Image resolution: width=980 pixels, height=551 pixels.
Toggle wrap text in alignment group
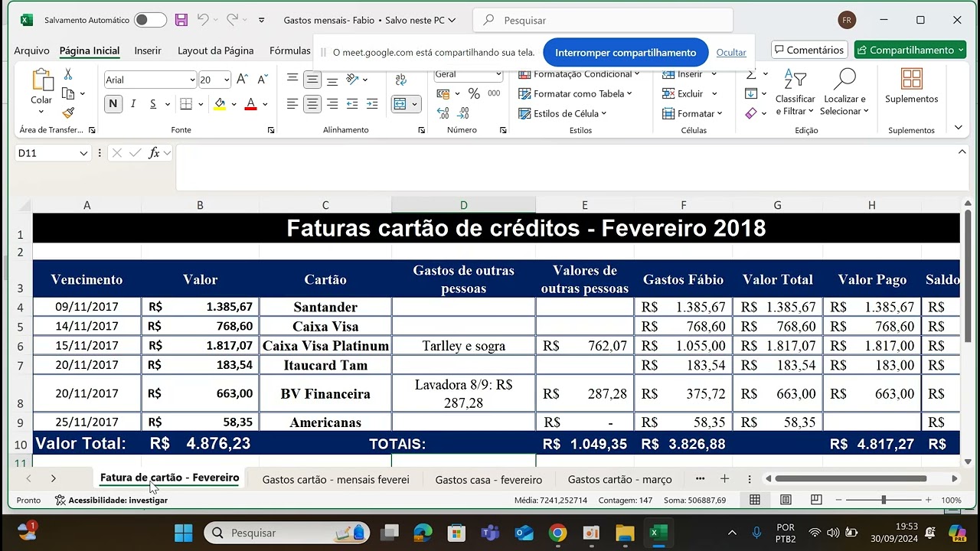(x=400, y=79)
